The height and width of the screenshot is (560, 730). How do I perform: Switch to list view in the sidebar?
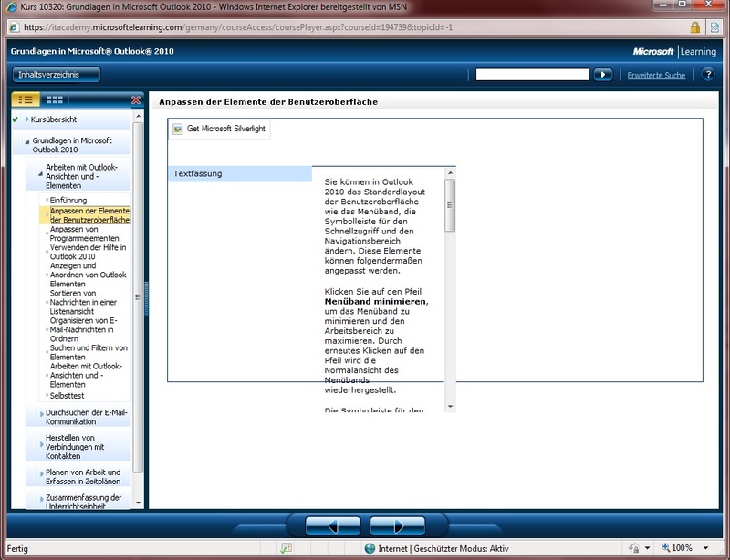(x=26, y=99)
